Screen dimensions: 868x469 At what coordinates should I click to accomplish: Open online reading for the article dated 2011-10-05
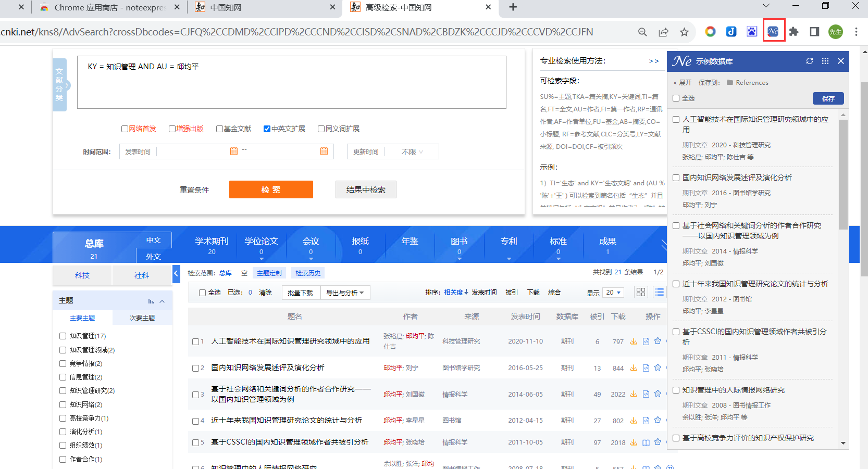646,442
